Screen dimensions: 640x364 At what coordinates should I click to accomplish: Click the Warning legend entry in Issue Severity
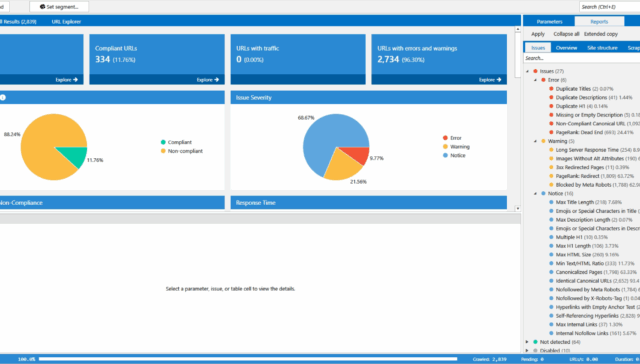pyautogui.click(x=456, y=147)
